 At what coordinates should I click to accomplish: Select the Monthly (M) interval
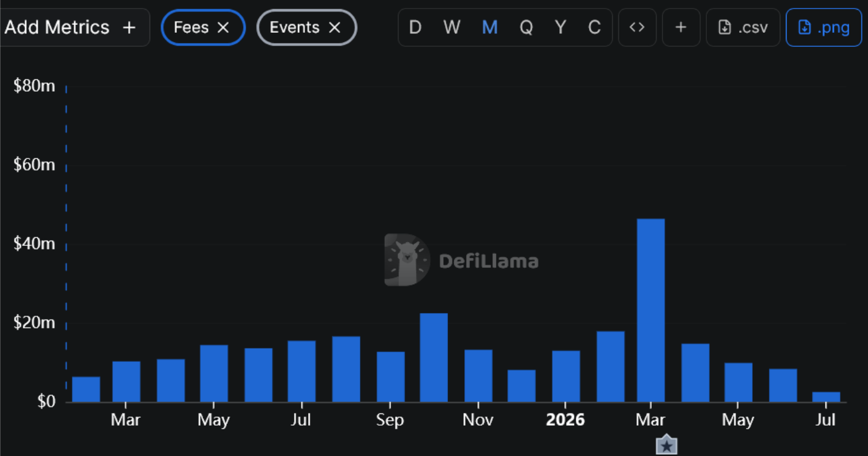(490, 27)
